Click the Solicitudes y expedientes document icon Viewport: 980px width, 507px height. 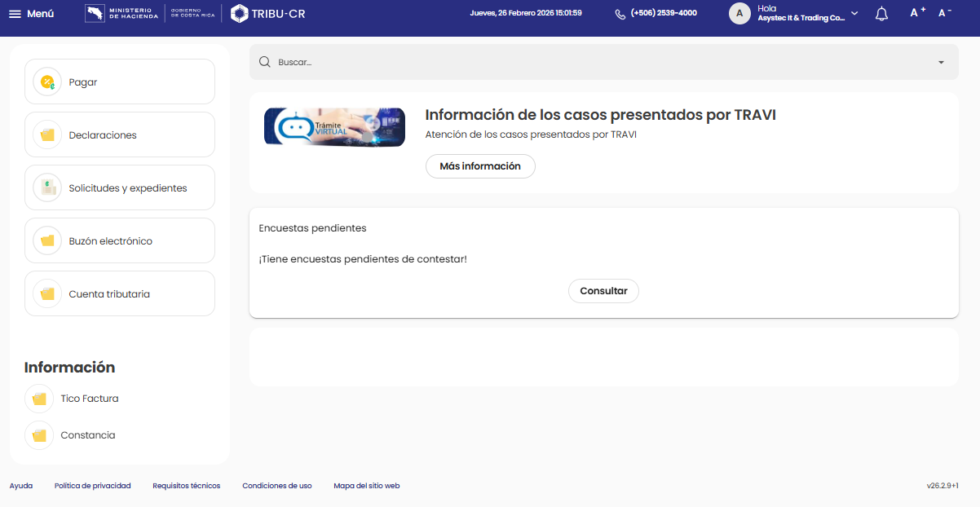[47, 188]
